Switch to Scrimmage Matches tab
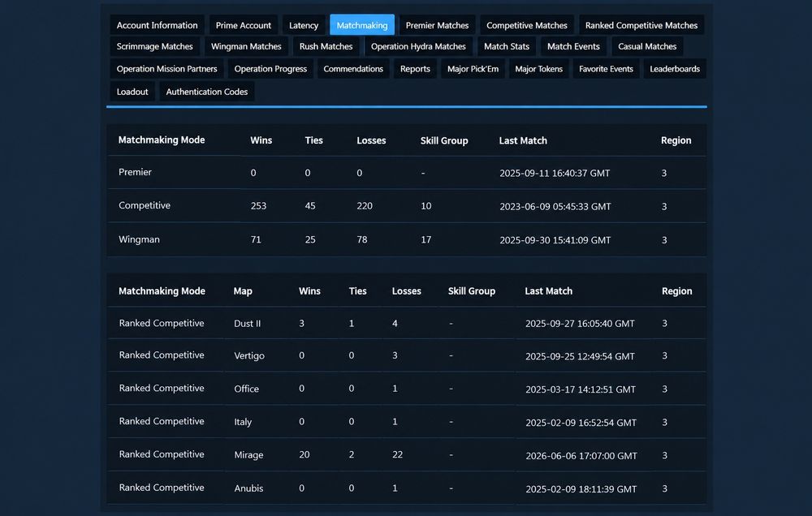Image resolution: width=812 pixels, height=516 pixels. [154, 46]
